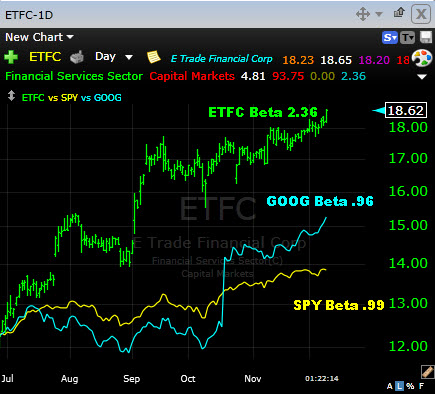Click the ETFC vs SPY vs GOOG indicator title
The width and height of the screenshot is (435, 394).
72,98
